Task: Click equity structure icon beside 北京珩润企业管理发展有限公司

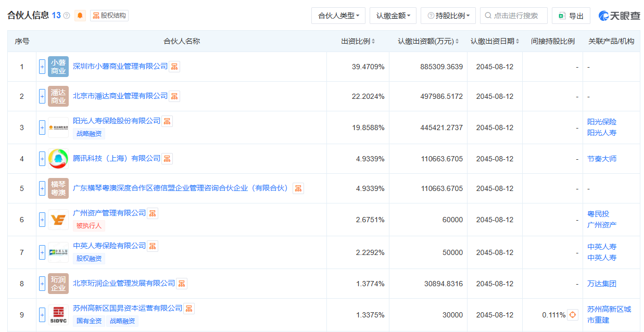Action: (182, 284)
